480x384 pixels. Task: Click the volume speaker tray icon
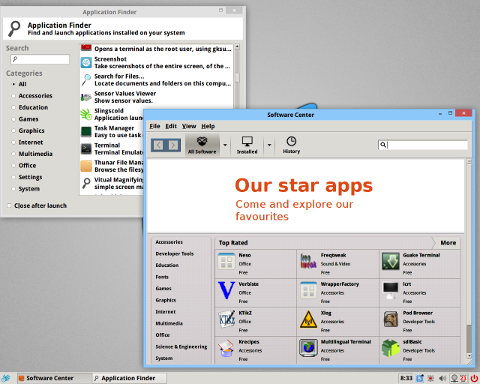442,378
